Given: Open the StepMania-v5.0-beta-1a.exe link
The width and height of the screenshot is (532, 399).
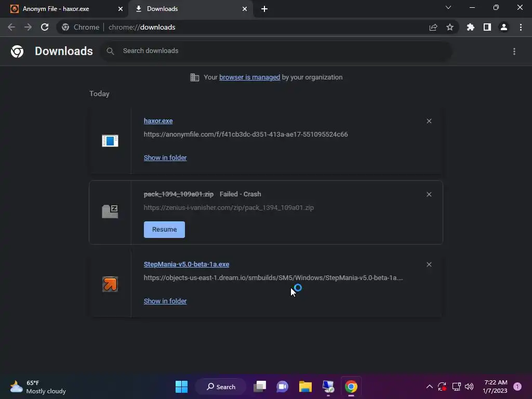Looking at the screenshot, I should click(x=187, y=264).
